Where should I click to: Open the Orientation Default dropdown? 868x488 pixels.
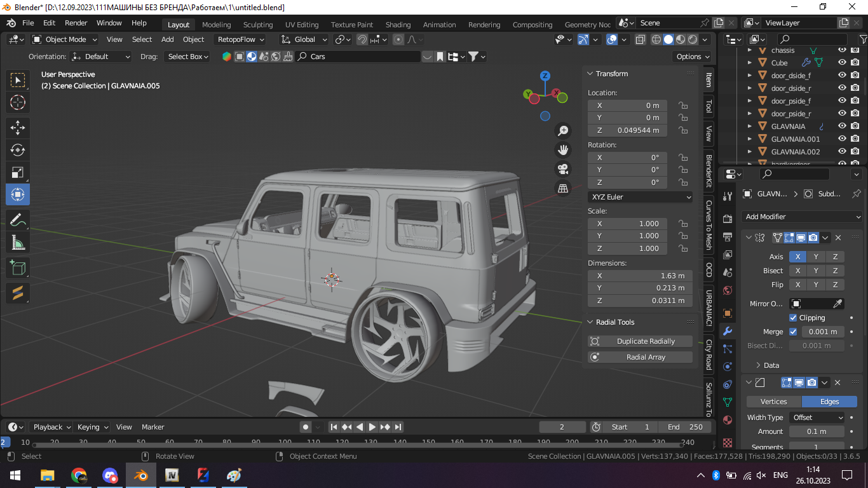(x=101, y=57)
